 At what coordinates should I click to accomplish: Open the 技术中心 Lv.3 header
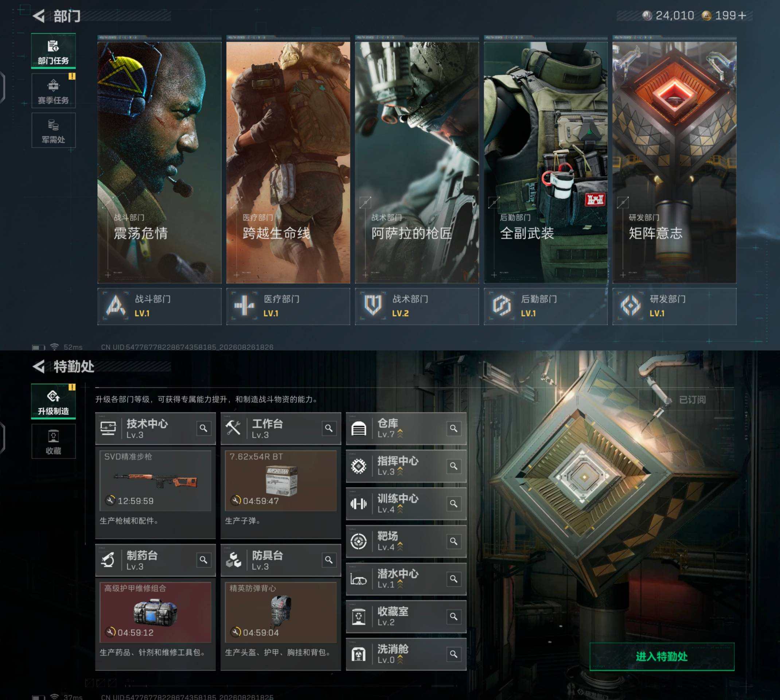[x=155, y=428]
